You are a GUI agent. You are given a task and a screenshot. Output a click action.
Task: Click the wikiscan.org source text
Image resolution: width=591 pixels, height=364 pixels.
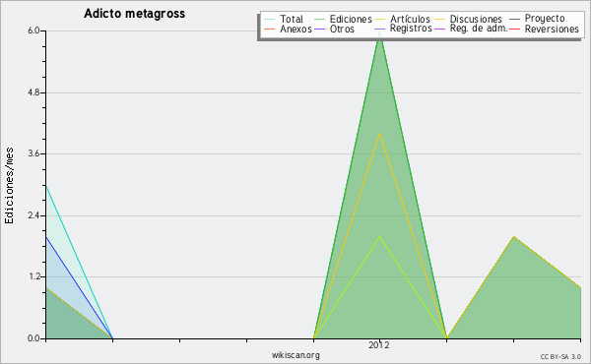(295, 355)
